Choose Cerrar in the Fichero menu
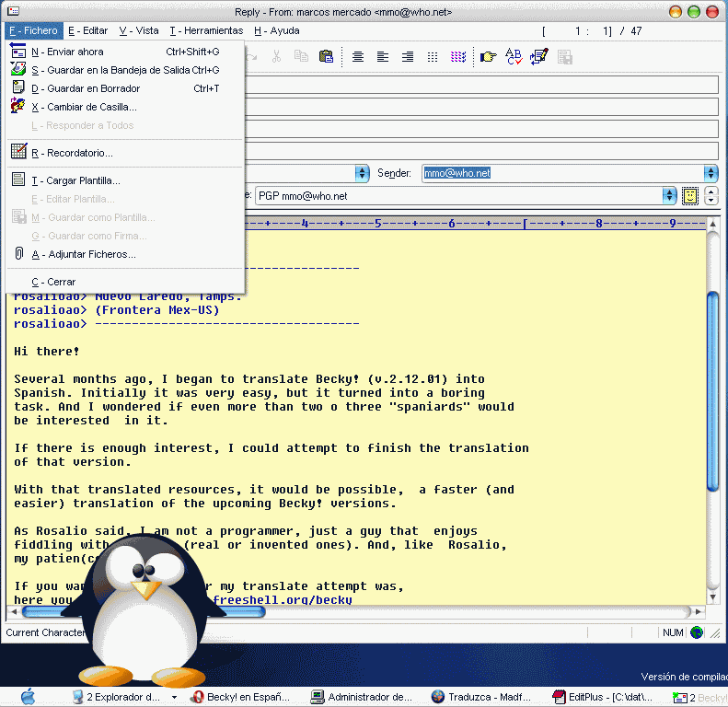 click(125, 282)
